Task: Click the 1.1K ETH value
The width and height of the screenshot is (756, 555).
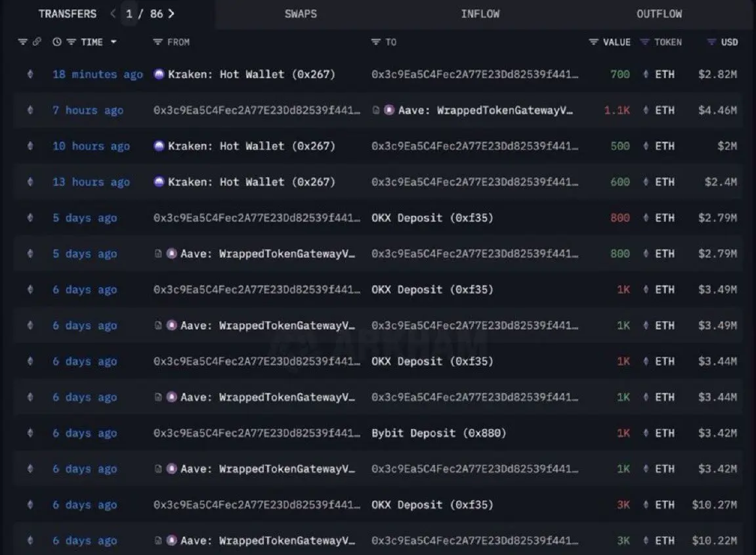Action: coord(617,110)
